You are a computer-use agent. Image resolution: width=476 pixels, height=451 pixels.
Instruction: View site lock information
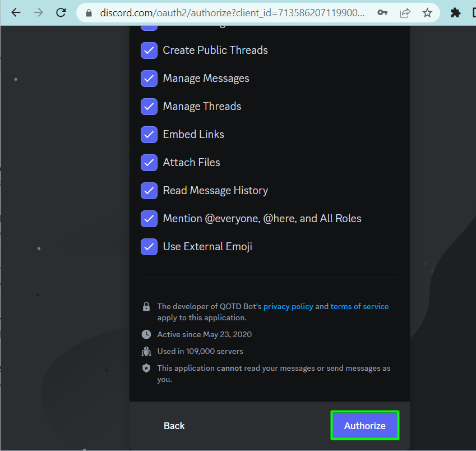89,13
